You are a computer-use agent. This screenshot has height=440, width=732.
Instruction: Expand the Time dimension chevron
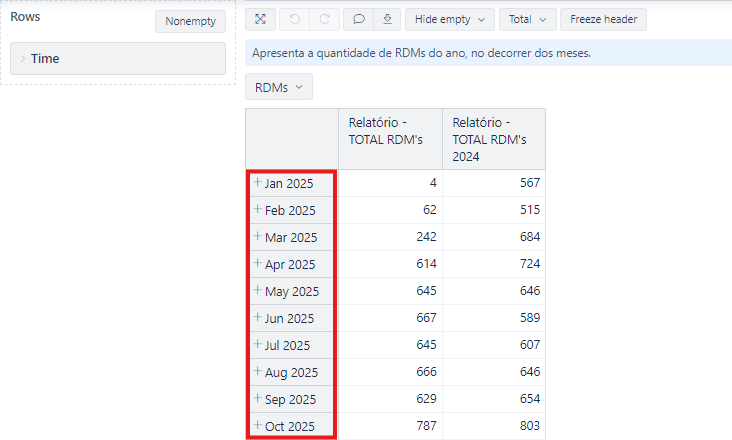pyautogui.click(x=22, y=59)
